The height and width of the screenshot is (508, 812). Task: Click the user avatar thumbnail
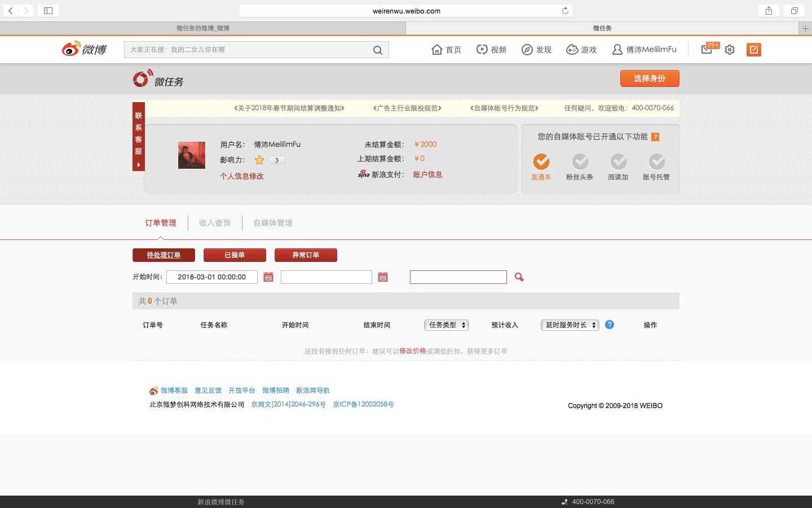(x=192, y=156)
